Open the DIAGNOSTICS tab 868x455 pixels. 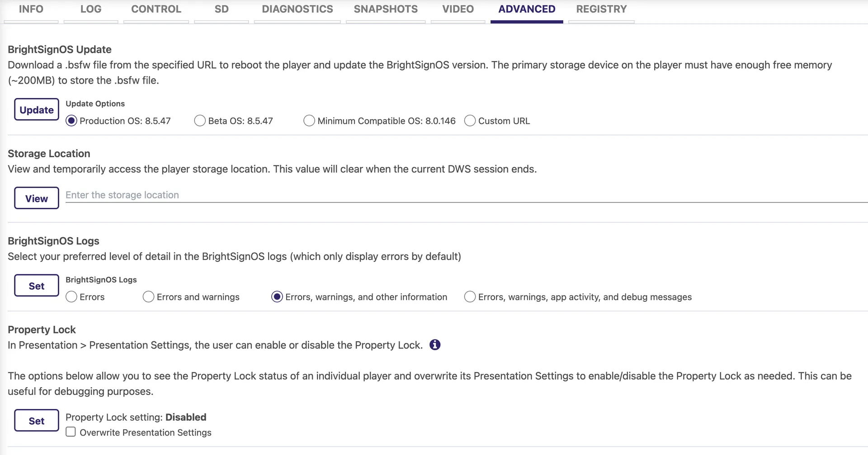pos(297,10)
